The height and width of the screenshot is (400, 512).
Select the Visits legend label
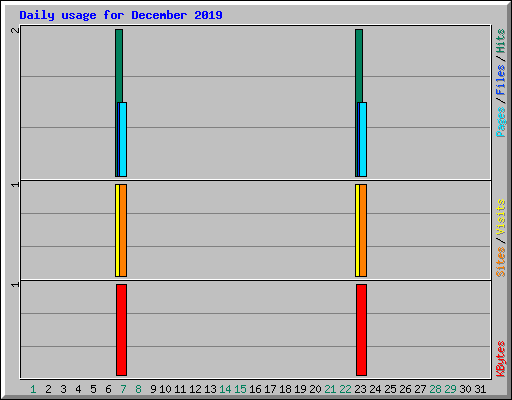point(500,218)
